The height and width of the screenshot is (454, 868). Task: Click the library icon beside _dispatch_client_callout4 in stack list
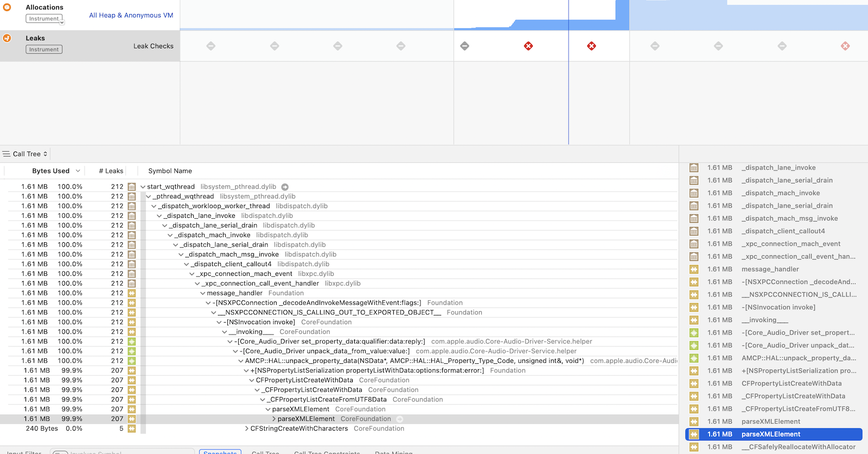pos(694,231)
